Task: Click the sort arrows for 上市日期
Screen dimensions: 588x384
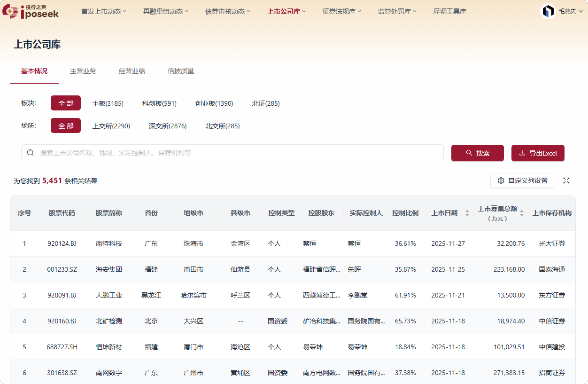Action: tap(467, 213)
